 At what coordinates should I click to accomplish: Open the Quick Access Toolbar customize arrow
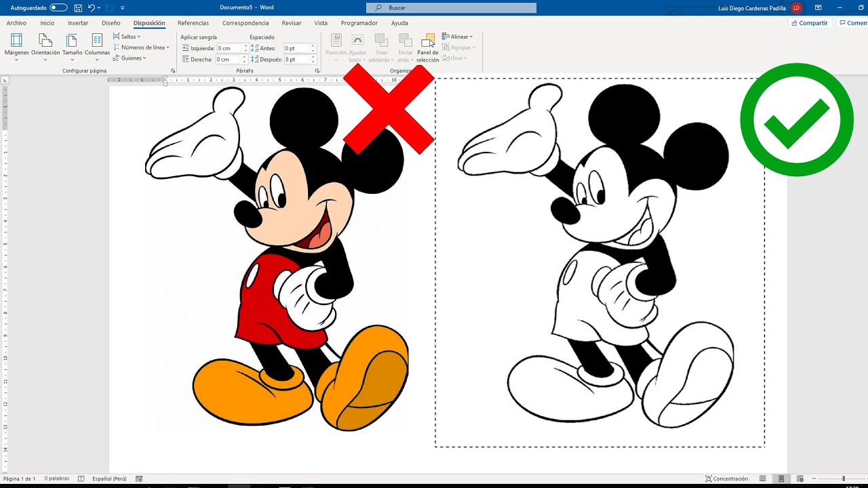coord(123,7)
